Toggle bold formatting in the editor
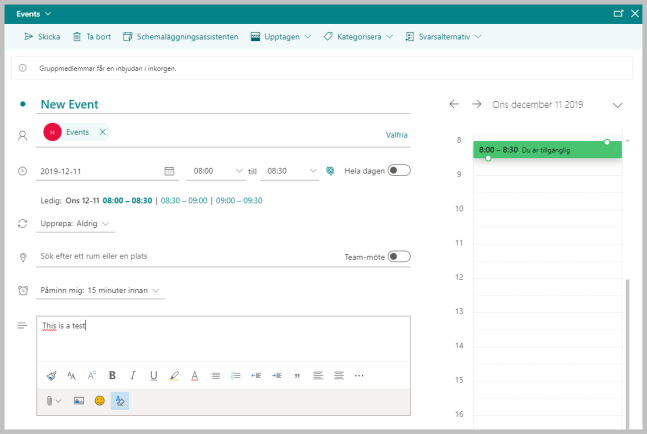Screen dimensions: 647x434 112,375
